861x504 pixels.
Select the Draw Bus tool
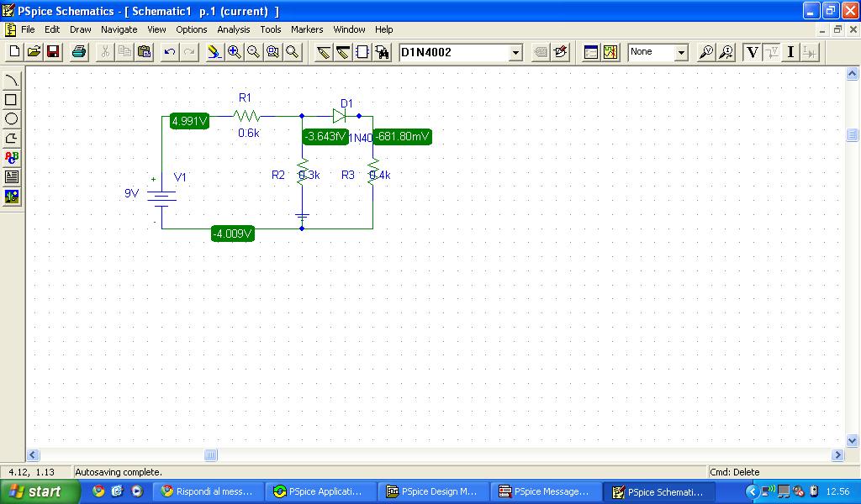[342, 52]
